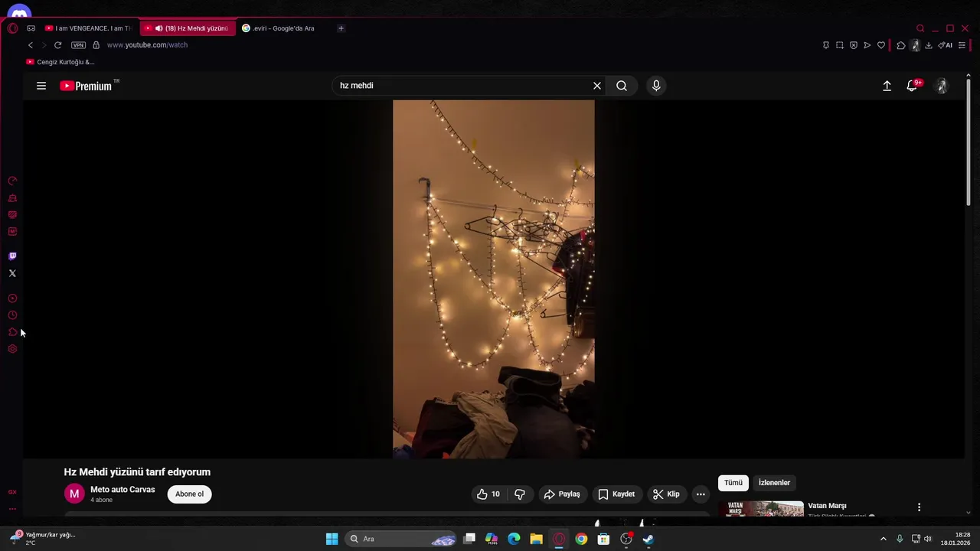Open Vatan Marşı suggested video thumbnail

(x=761, y=509)
